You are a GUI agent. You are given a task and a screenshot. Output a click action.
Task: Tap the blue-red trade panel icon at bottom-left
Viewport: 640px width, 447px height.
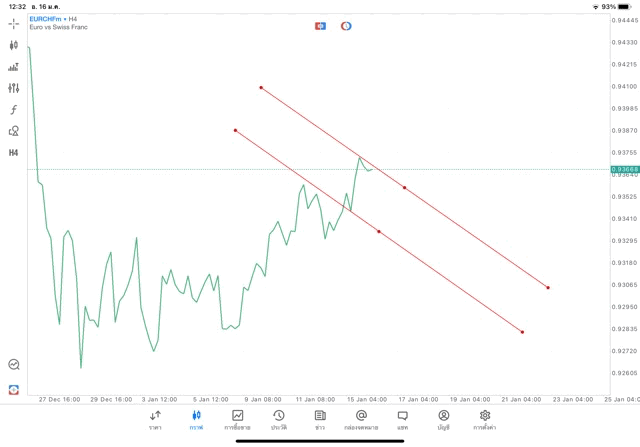[x=14, y=388]
